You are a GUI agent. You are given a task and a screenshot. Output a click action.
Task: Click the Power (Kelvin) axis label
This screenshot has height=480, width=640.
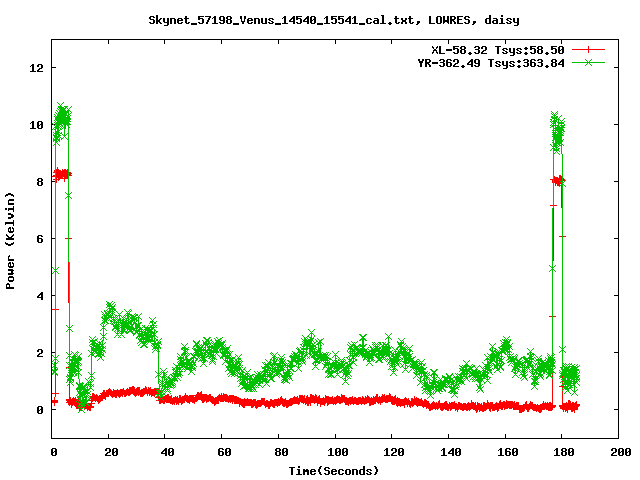pyautogui.click(x=10, y=241)
